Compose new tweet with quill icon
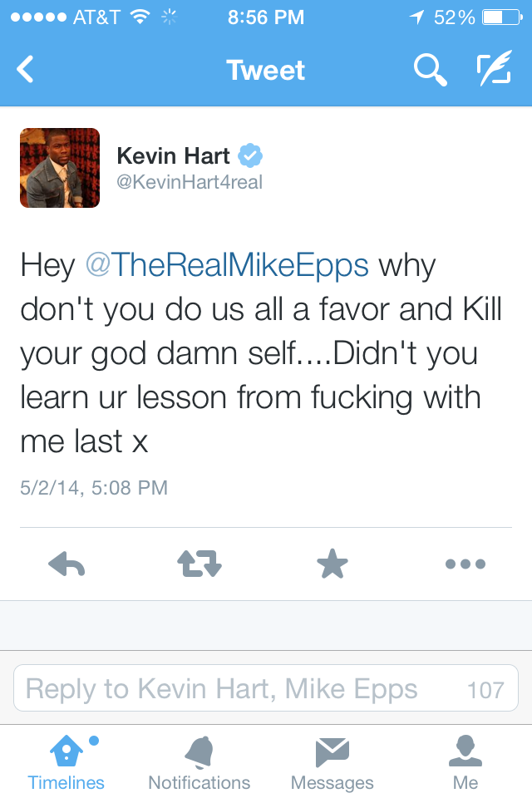This screenshot has height=798, width=532. tap(494, 67)
